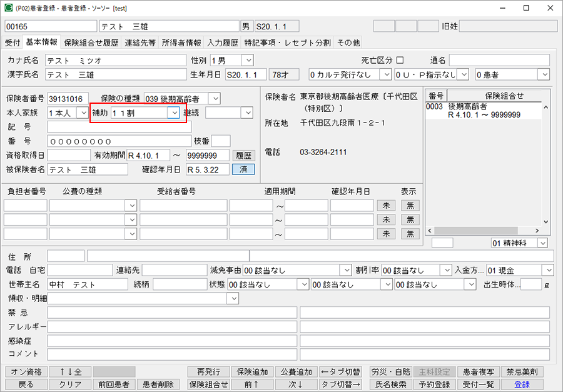
Task: Open the 補助 (１１割) dropdown
Action: [173, 113]
